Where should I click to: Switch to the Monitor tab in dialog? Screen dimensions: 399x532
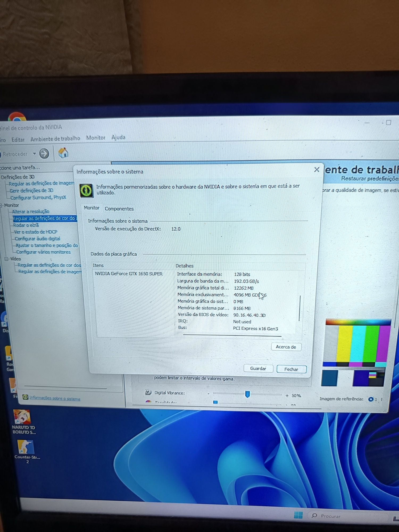pyautogui.click(x=92, y=208)
